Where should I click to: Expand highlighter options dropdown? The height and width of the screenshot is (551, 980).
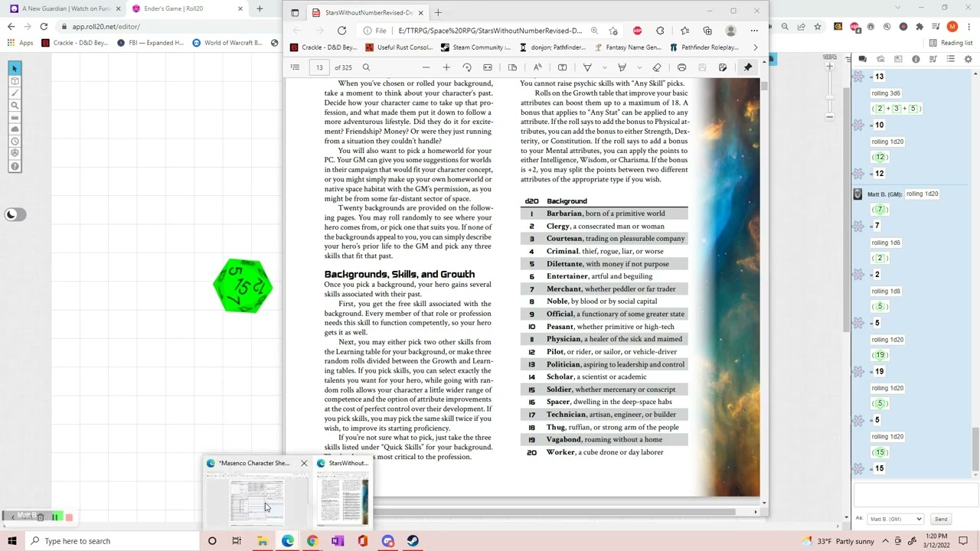tap(639, 67)
